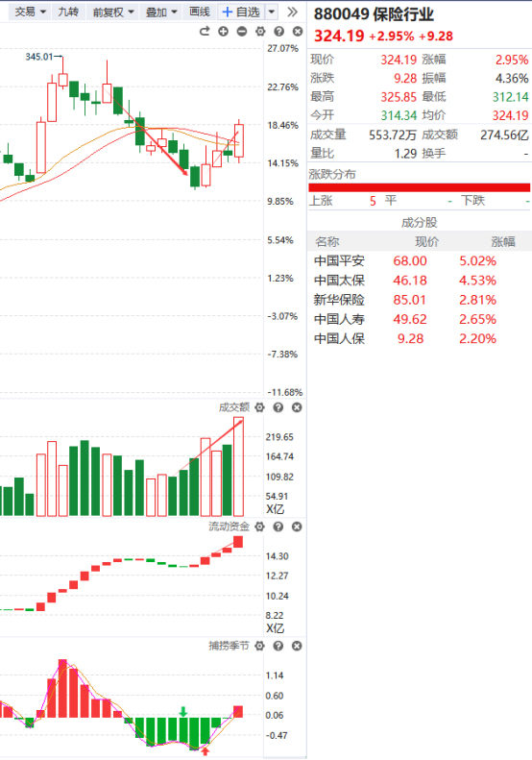
Task: Select constituent stock 新华保险
Action: coord(339,300)
